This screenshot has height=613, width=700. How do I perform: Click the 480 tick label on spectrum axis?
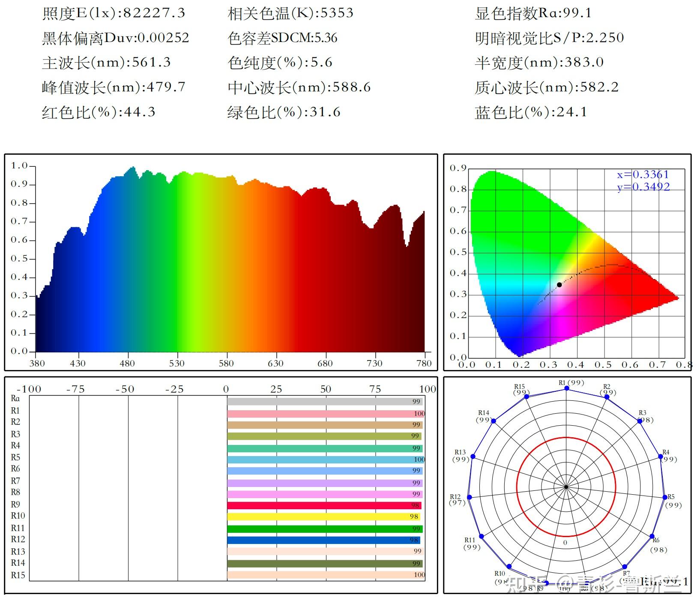point(127,364)
